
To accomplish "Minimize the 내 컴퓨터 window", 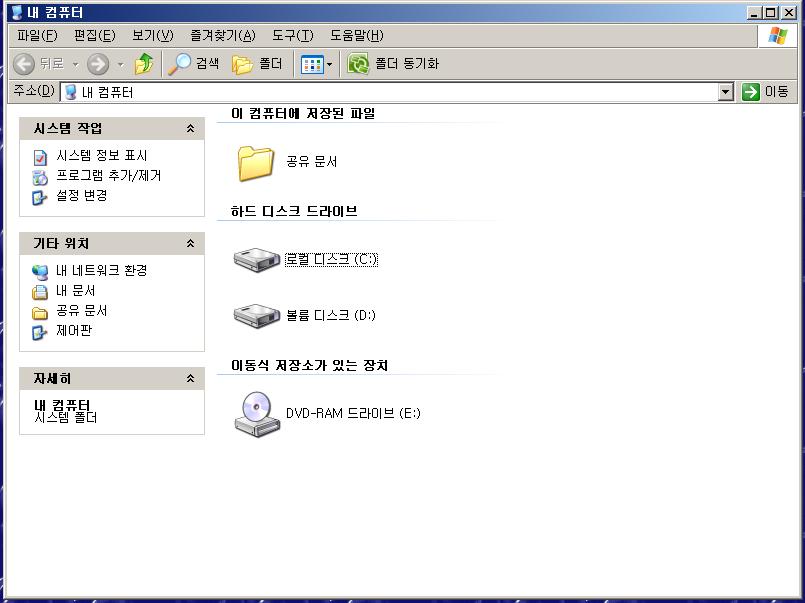I will tap(754, 12).
